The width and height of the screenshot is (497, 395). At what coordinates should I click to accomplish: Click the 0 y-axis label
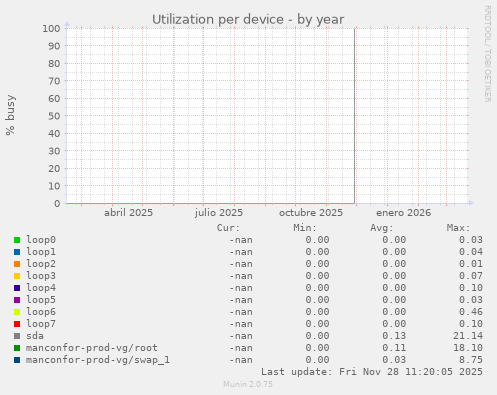57,203
